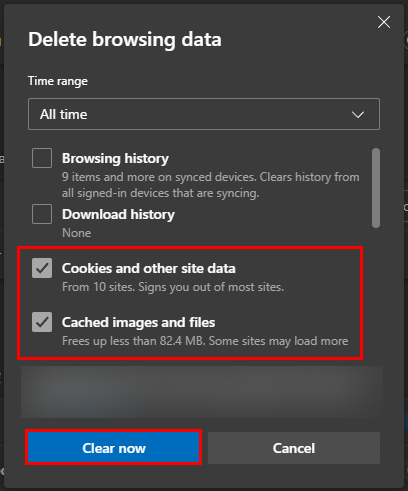This screenshot has width=408, height=491.
Task: Check the Browsing history checkbox
Action: (x=42, y=158)
